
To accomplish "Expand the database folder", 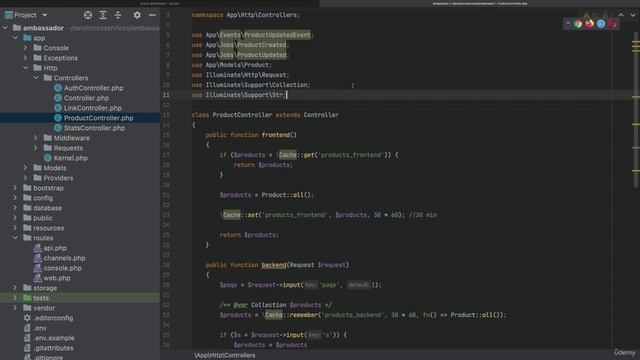I will [16, 208].
